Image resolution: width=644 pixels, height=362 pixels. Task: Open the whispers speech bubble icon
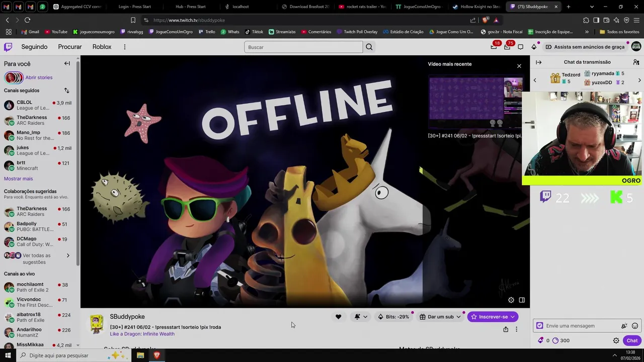pyautogui.click(x=521, y=47)
